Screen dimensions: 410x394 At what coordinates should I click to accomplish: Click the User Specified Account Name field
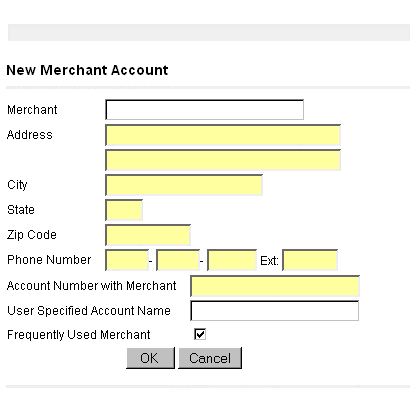coord(274,311)
